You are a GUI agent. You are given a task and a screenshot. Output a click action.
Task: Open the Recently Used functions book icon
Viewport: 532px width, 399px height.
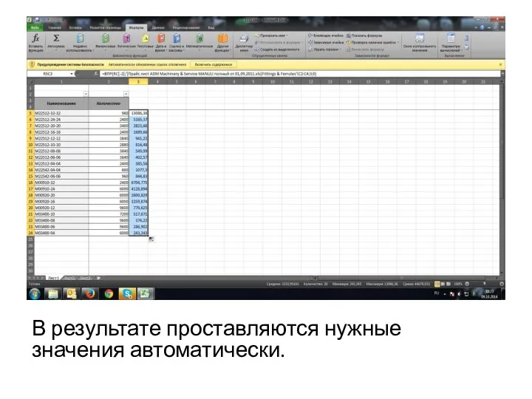click(x=80, y=38)
